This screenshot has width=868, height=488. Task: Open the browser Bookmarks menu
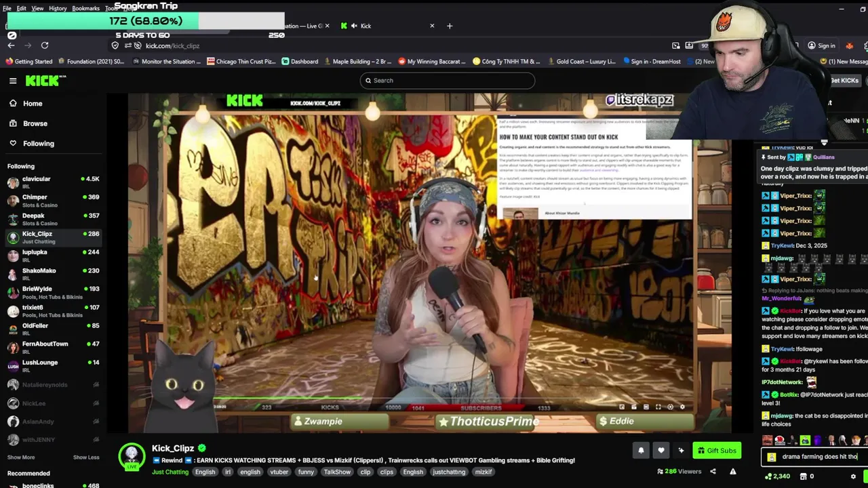85,8
